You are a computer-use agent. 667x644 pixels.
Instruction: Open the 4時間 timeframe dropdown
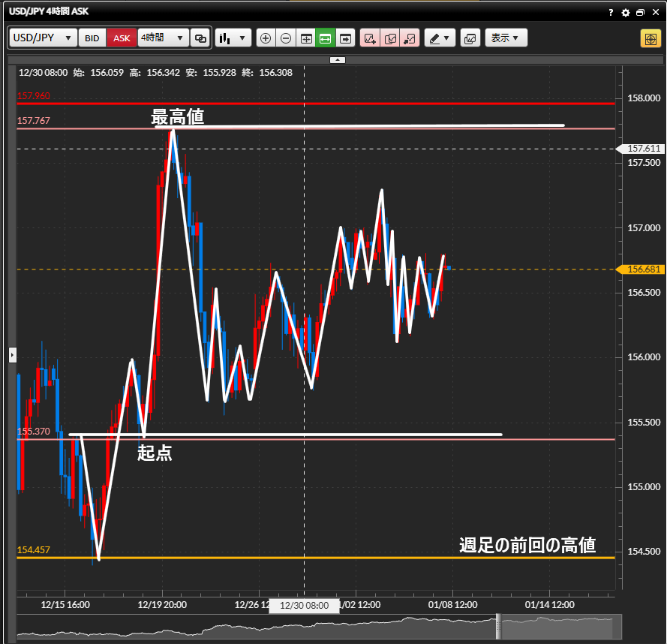pyautogui.click(x=163, y=38)
